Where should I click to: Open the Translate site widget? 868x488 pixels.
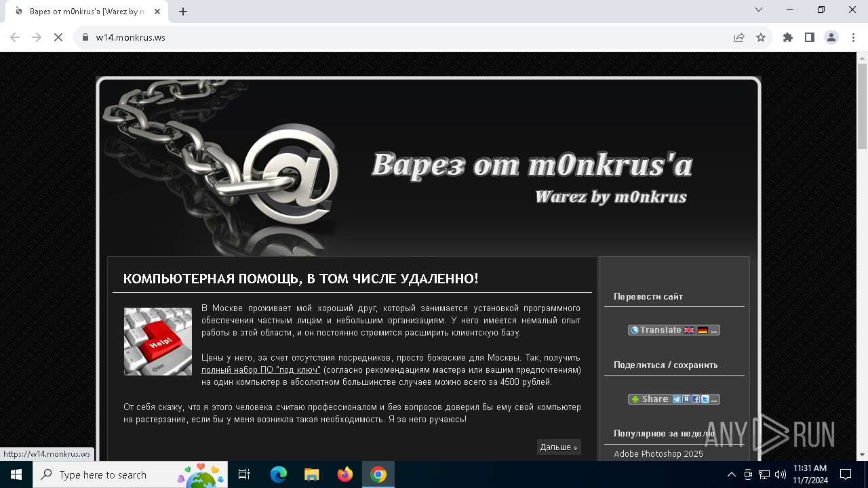click(673, 330)
